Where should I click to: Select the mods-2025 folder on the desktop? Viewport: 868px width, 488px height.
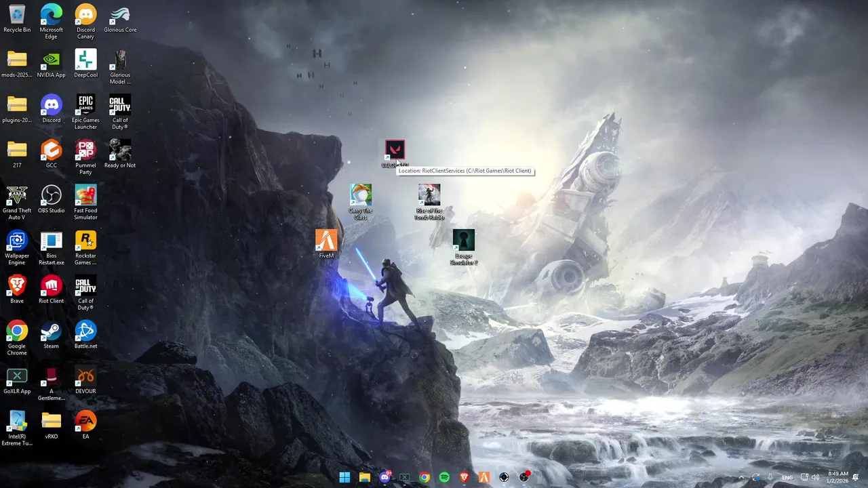point(17,64)
